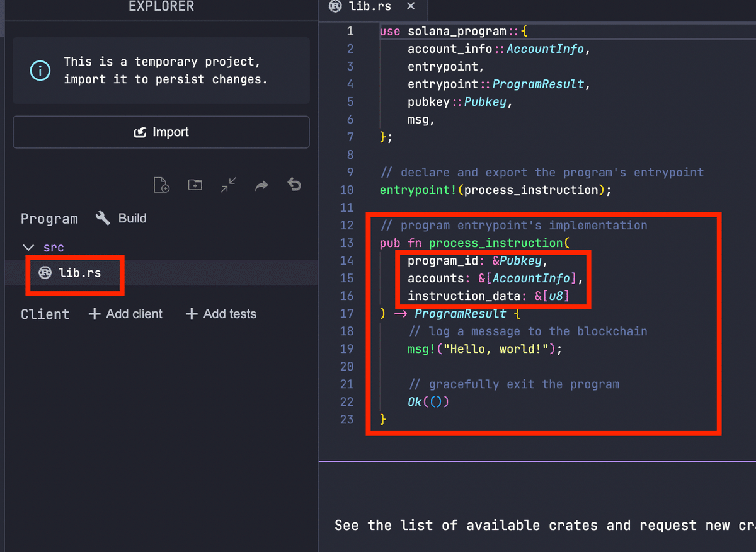756x552 pixels.
Task: Click the curved back arrow icon
Action: (294, 185)
